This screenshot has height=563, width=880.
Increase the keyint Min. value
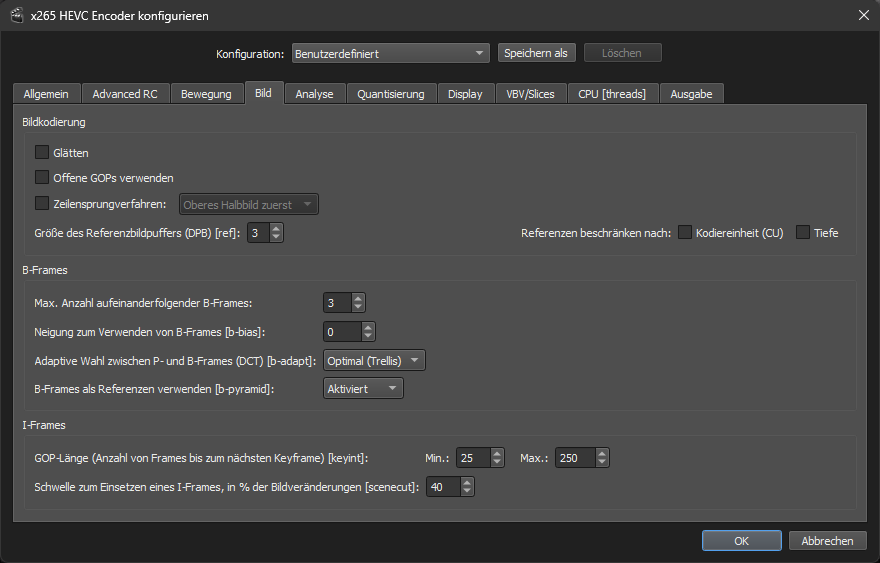497,453
